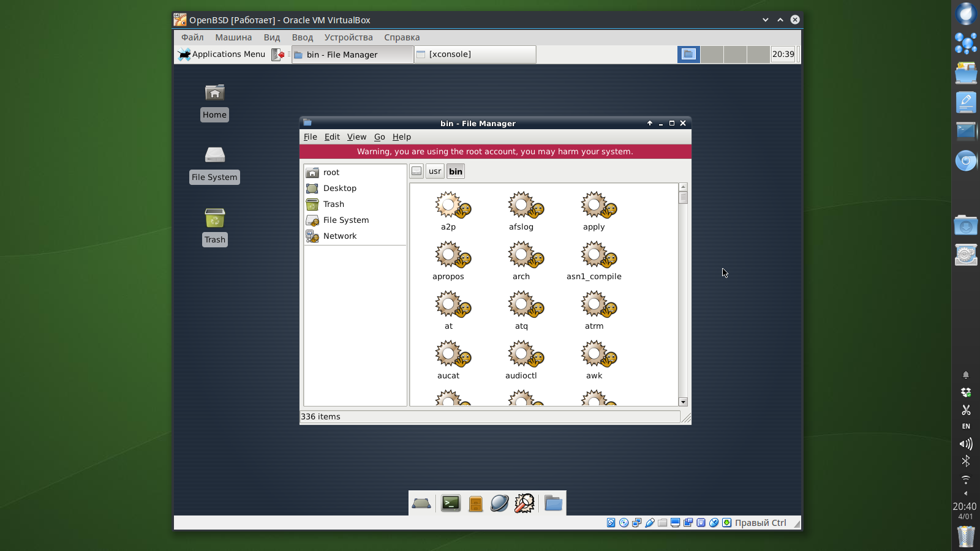
Task: Click the show desktop icon in the dock
Action: (x=421, y=503)
